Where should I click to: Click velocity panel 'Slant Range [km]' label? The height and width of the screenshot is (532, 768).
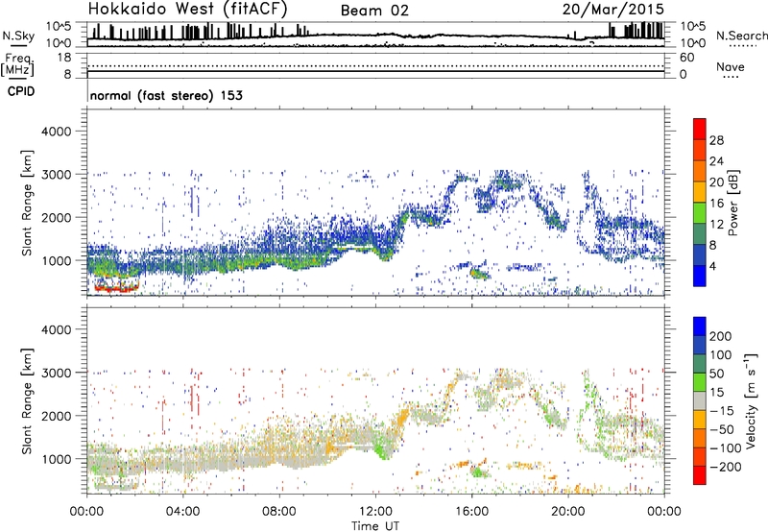[27, 401]
